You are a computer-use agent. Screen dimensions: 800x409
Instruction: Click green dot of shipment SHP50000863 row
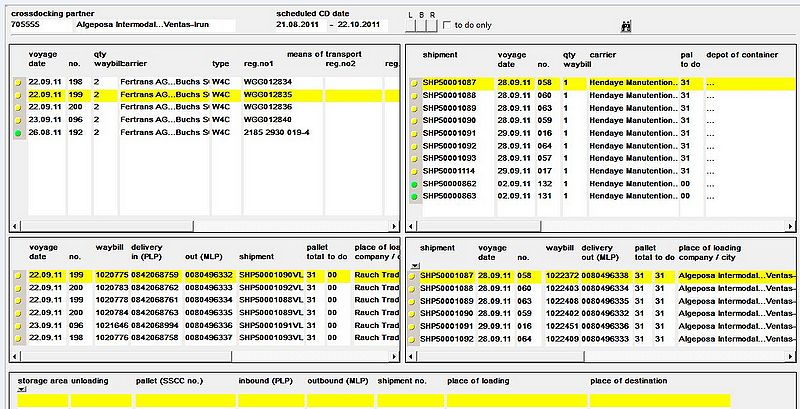(x=415, y=196)
